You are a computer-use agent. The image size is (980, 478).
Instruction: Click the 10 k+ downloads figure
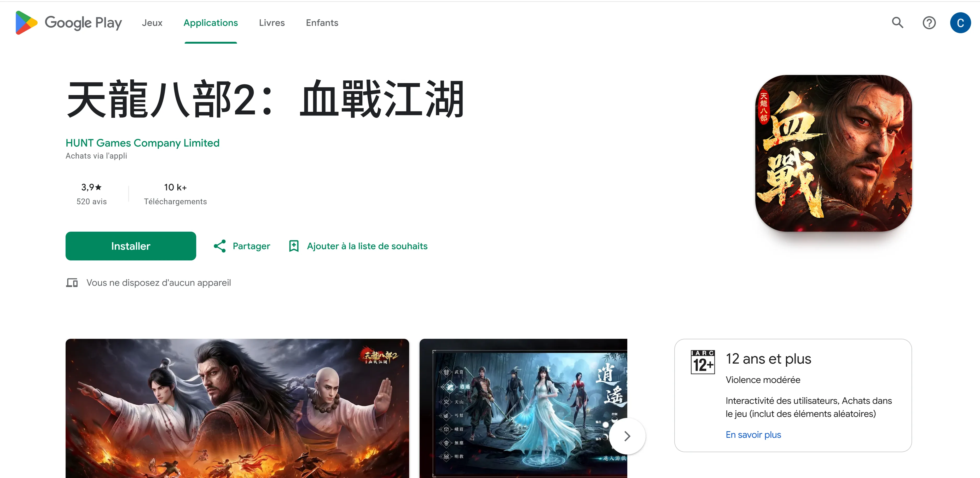[175, 187]
